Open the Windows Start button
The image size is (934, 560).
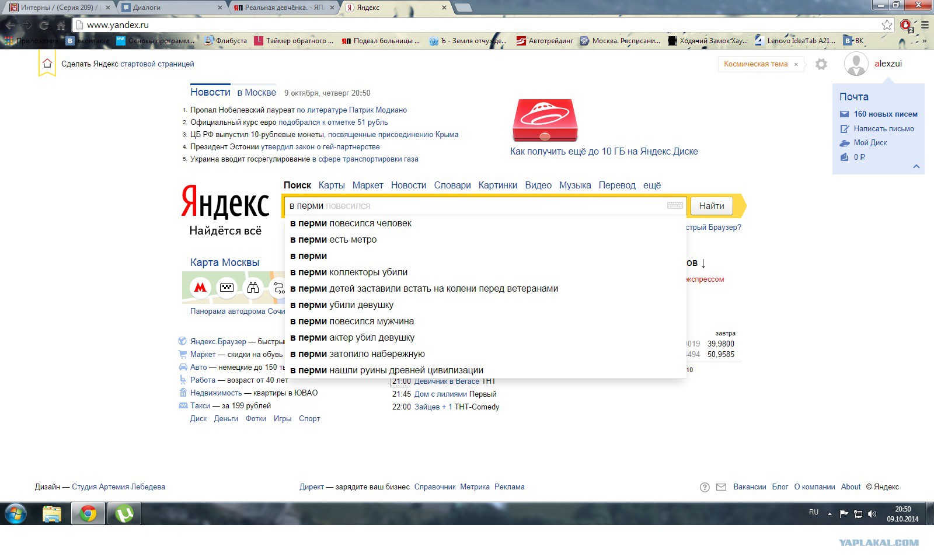click(16, 514)
